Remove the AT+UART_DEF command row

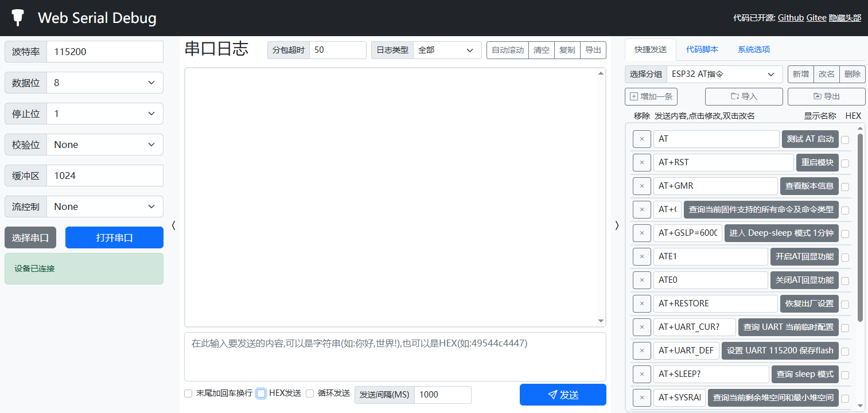642,350
